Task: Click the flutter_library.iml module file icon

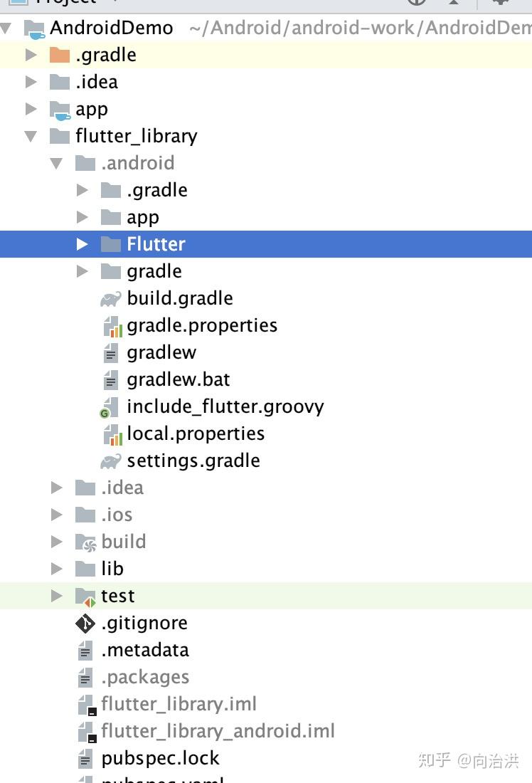Action: pos(86,705)
